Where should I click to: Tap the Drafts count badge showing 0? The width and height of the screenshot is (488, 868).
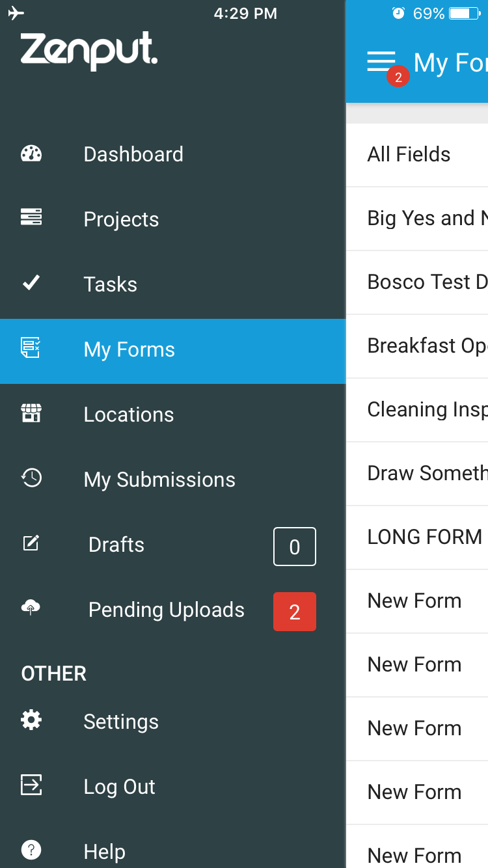[x=295, y=547]
